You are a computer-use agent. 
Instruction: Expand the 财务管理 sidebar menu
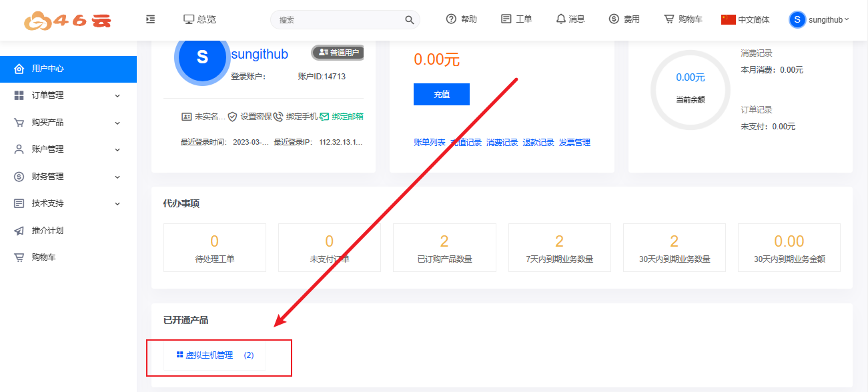[67, 177]
